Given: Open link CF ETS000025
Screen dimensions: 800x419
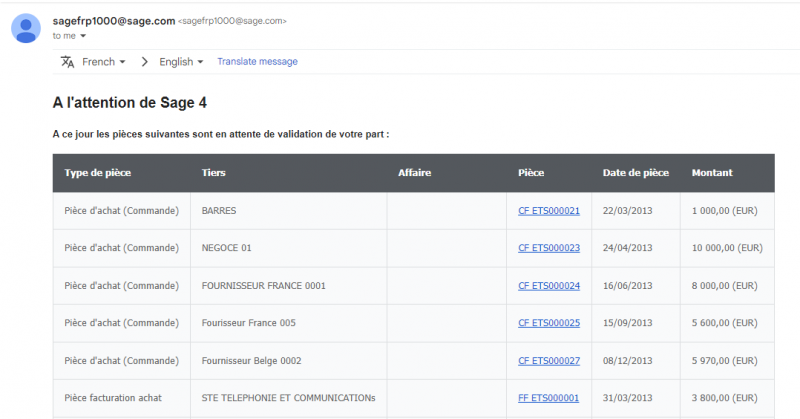Looking at the screenshot, I should point(549,323).
